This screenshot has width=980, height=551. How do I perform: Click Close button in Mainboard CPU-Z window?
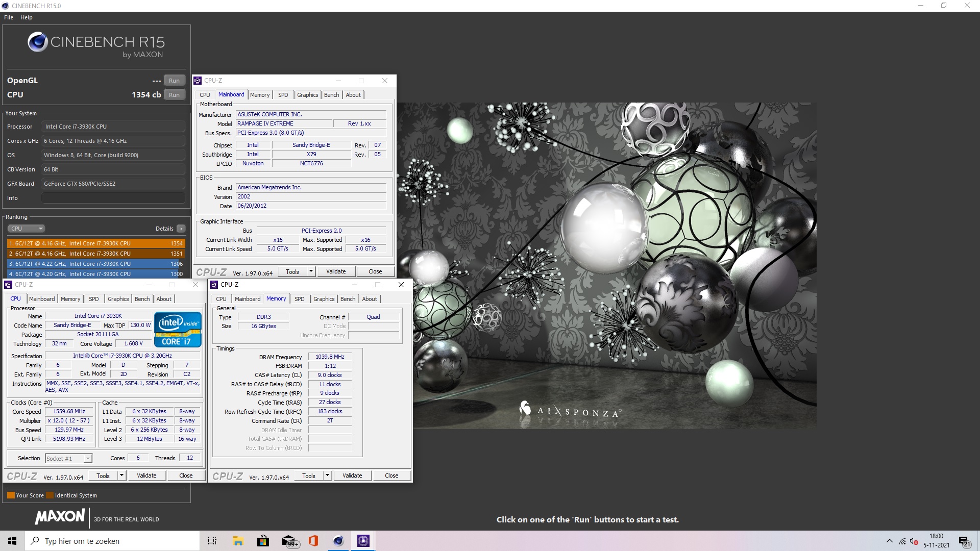coord(375,271)
